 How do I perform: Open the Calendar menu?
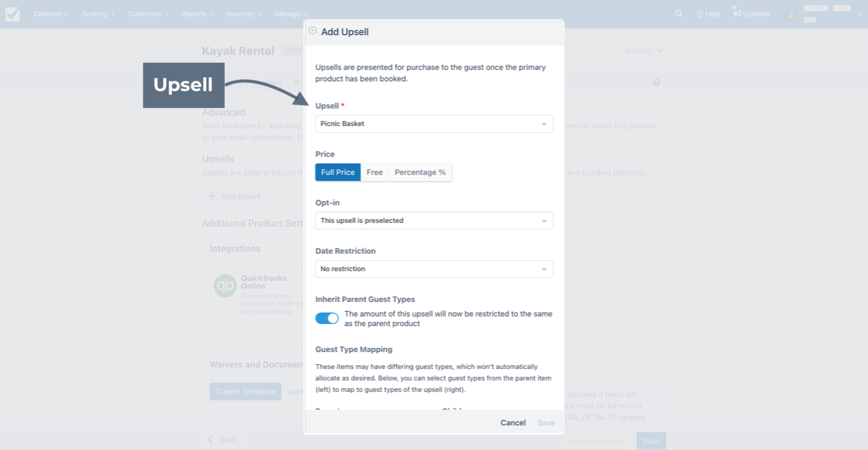point(51,14)
